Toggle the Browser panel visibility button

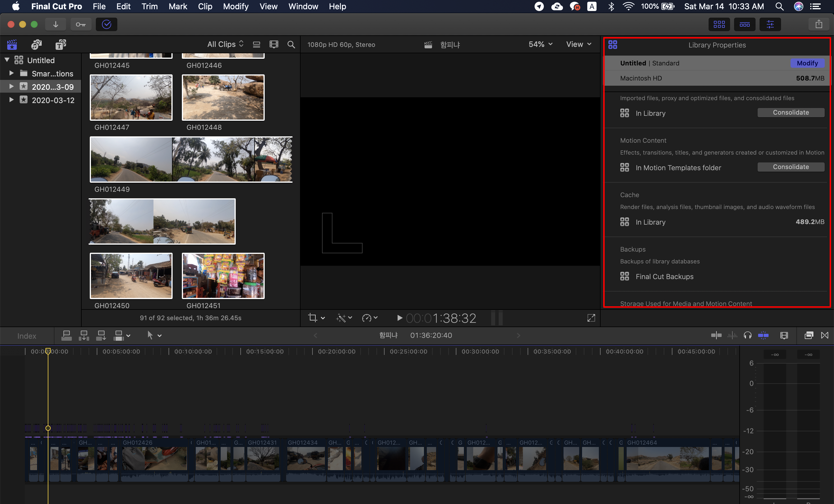pos(719,24)
